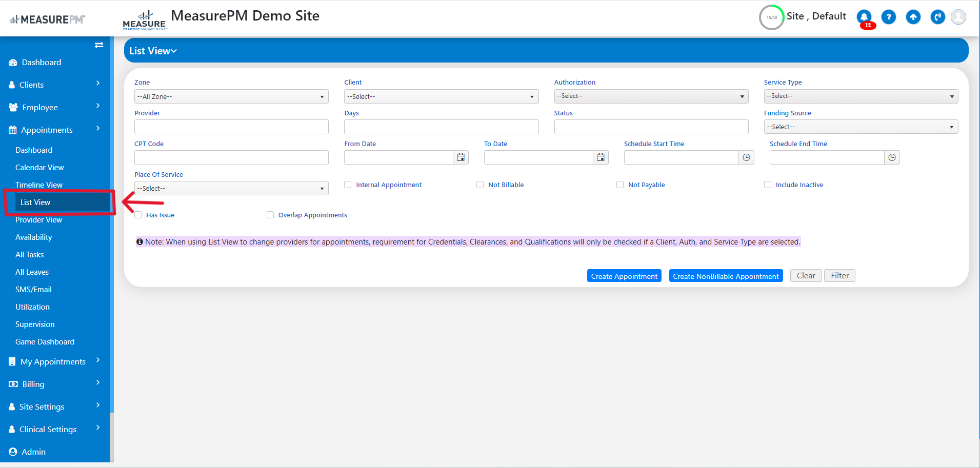The height and width of the screenshot is (468, 980).
Task: Open the Client dropdown
Action: 441,96
